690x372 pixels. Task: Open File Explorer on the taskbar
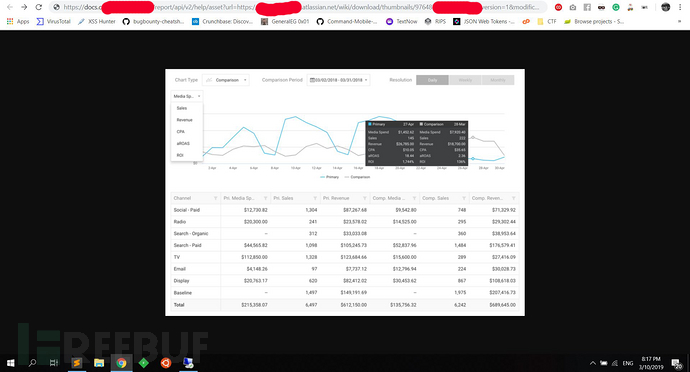pos(99,363)
